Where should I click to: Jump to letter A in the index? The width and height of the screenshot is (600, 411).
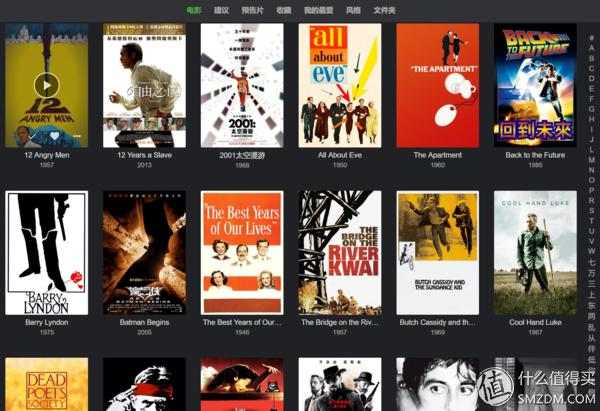coord(592,48)
